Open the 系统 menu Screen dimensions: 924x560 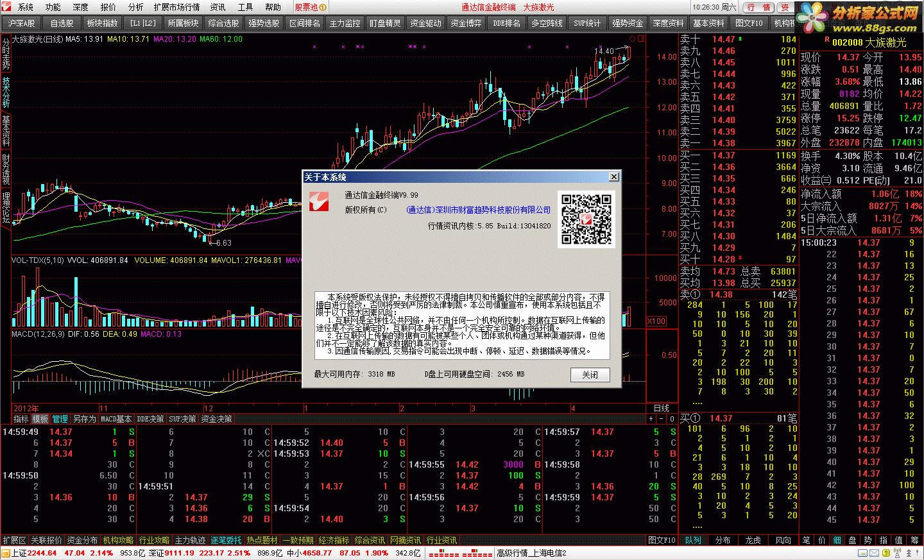pyautogui.click(x=26, y=7)
